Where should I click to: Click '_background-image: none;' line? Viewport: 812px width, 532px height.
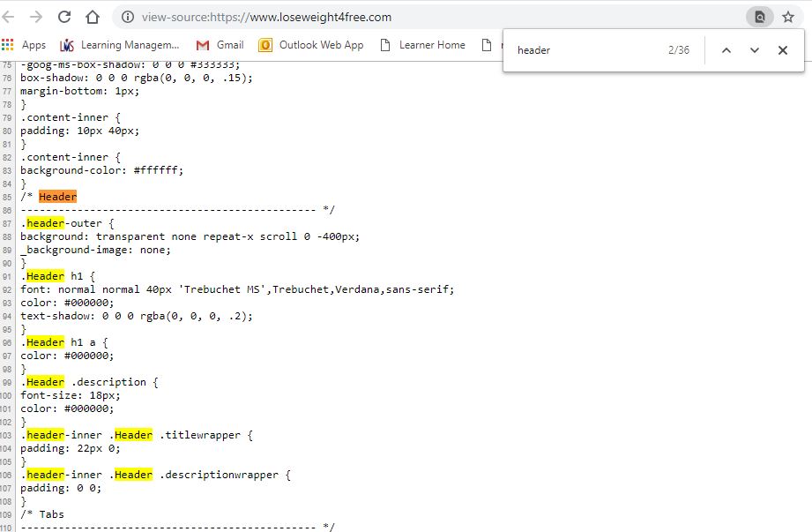[x=96, y=250]
